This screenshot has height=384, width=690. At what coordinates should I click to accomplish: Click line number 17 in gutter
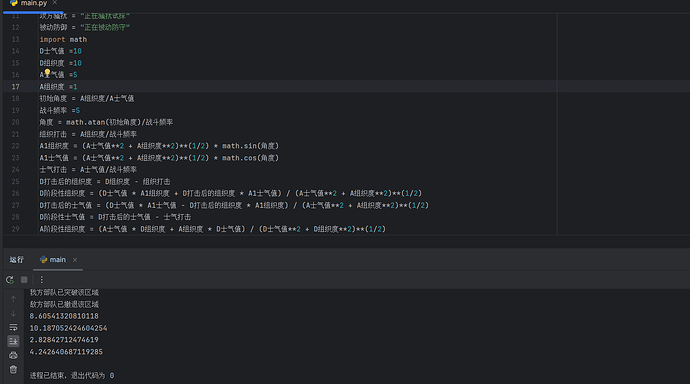click(x=15, y=87)
